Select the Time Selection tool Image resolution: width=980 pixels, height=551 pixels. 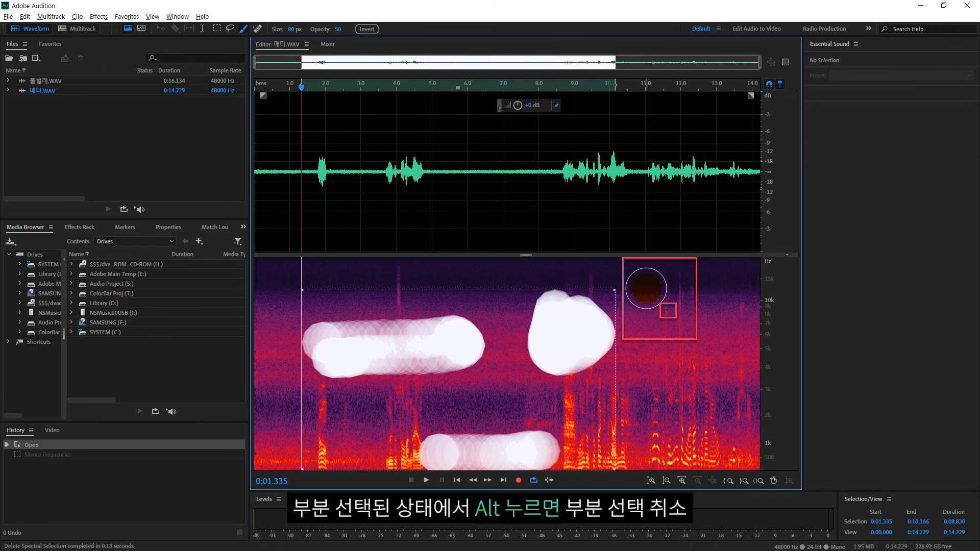[x=202, y=29]
